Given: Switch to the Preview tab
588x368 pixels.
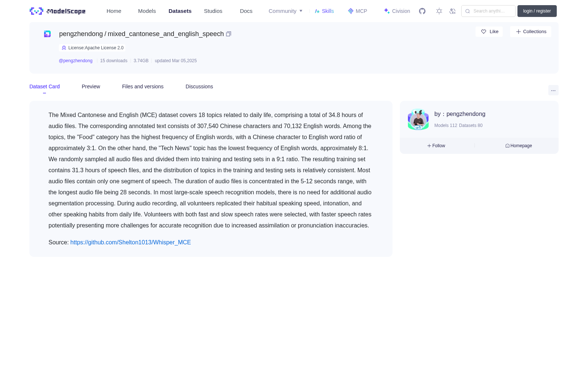Looking at the screenshot, I should (91, 86).
